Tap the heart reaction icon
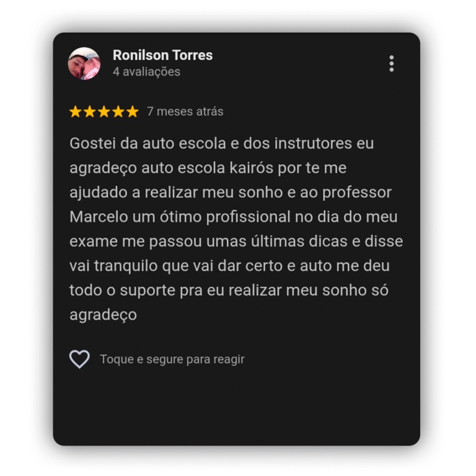The width and height of the screenshot is (476, 476). 79,359
